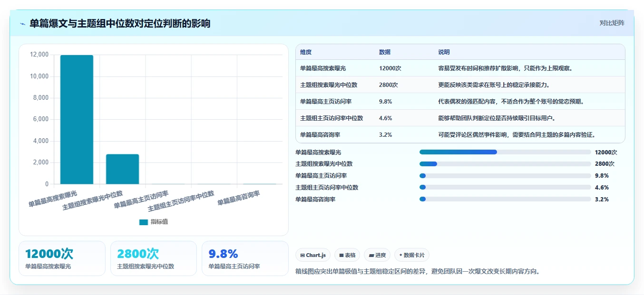The width and height of the screenshot is (644, 295).
Task: Click the description beginning 可能受评论区偶然事件
Action: click(x=517, y=135)
